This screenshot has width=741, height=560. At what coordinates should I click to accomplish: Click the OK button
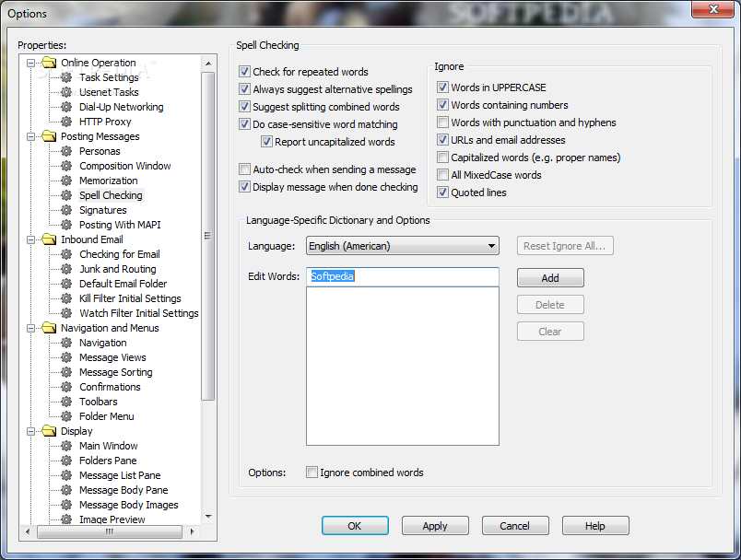355,526
